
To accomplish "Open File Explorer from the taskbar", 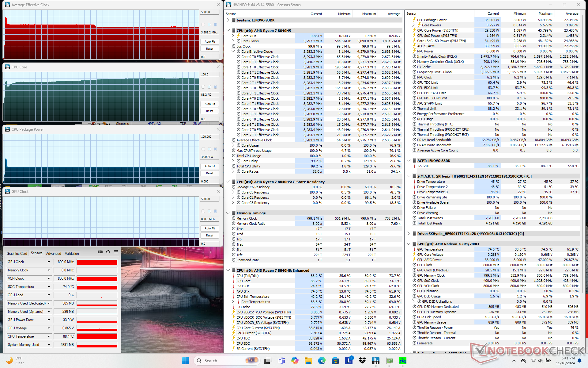I will click(308, 361).
